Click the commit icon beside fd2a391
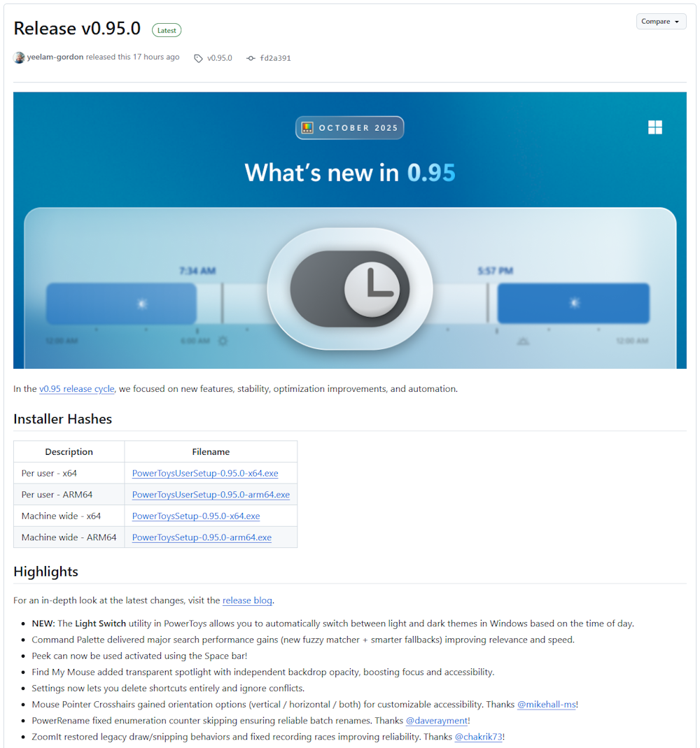Viewport: 700px width, 748px height. 251,58
